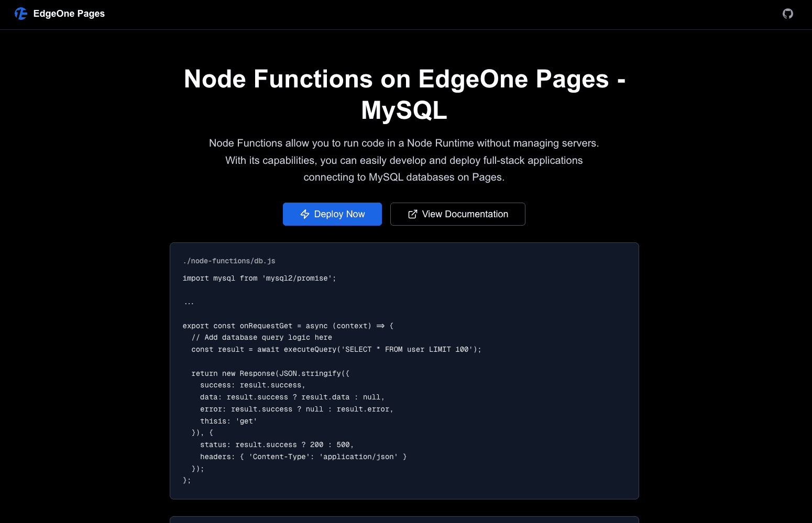Click the external link icon beside View Documentation
Viewport: 812px width, 523px height.
point(412,214)
